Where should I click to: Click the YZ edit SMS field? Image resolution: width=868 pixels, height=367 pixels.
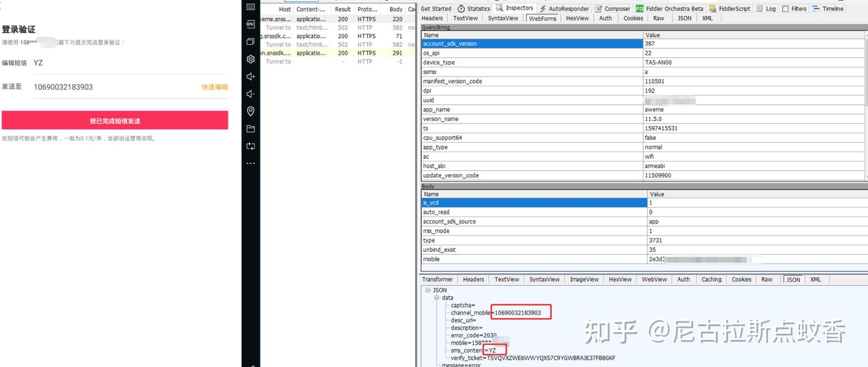[130, 63]
